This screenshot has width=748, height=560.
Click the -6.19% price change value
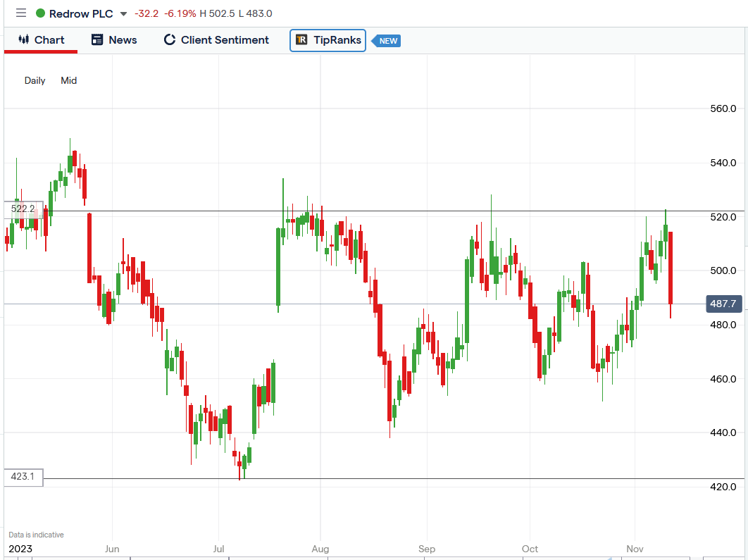pyautogui.click(x=180, y=13)
